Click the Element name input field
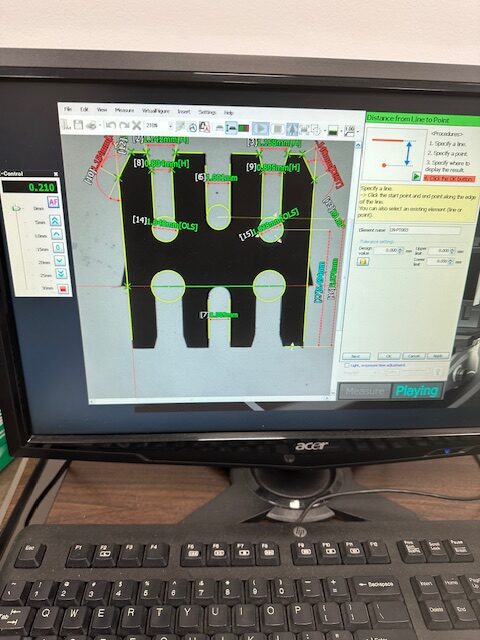Viewport: 480px width, 640px height. pyautogui.click(x=424, y=230)
